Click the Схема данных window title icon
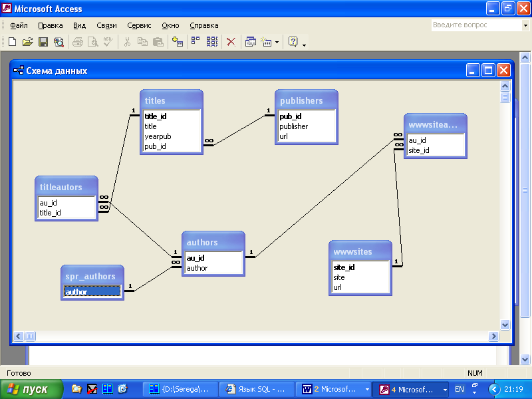532x399 pixels. [19, 70]
